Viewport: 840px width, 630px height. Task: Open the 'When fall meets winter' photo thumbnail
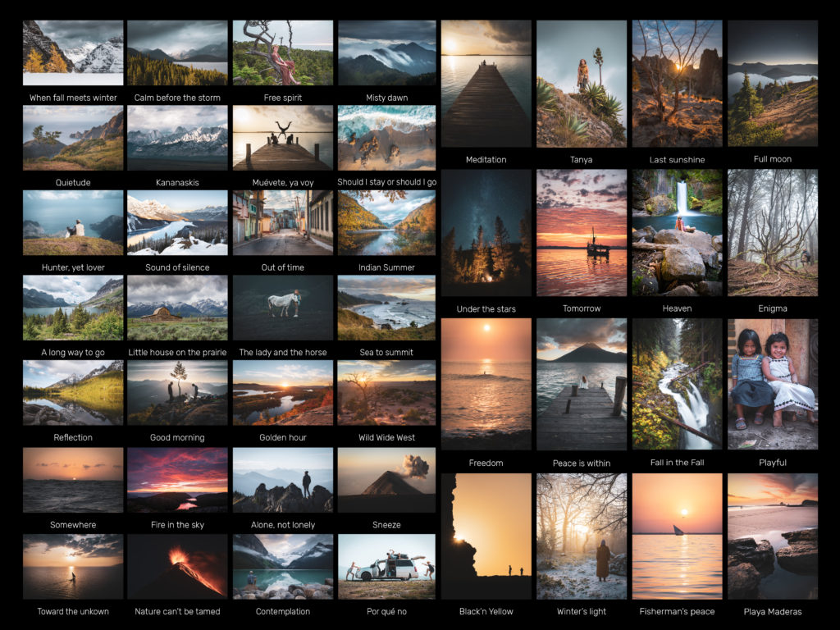(73, 52)
